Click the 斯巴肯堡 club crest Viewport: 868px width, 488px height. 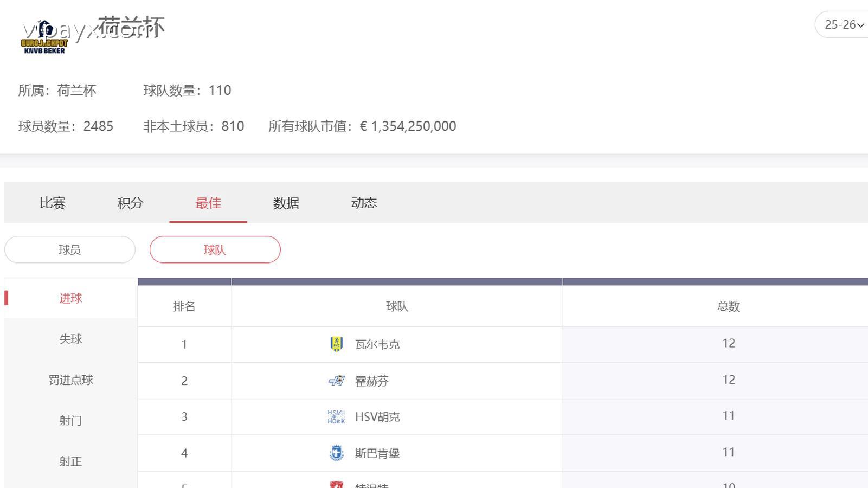336,453
